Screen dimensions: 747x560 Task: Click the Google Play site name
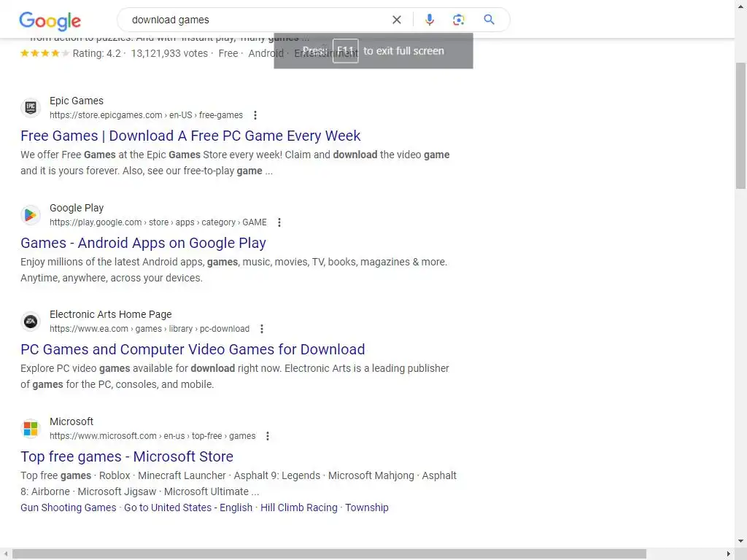[x=76, y=208]
